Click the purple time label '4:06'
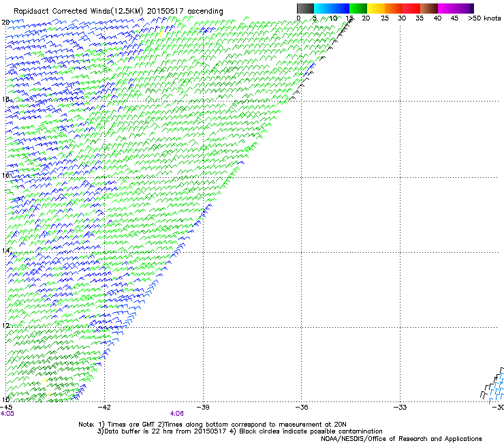This screenshot has width=504, height=443. [177, 414]
